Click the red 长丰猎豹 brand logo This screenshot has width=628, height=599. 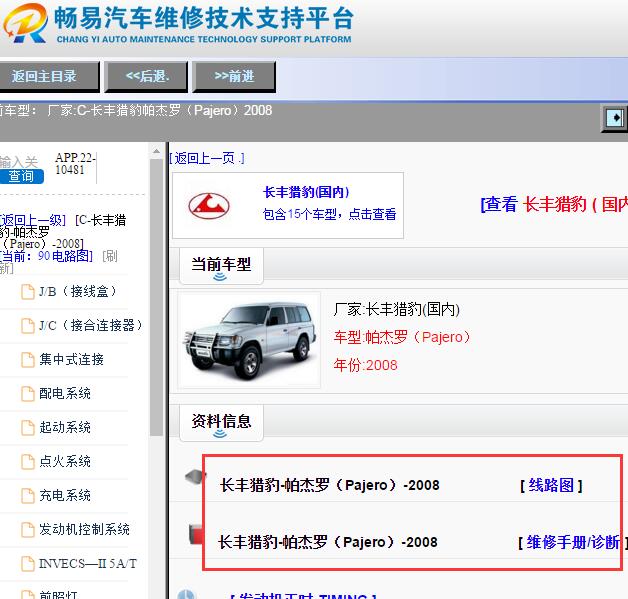click(x=209, y=206)
